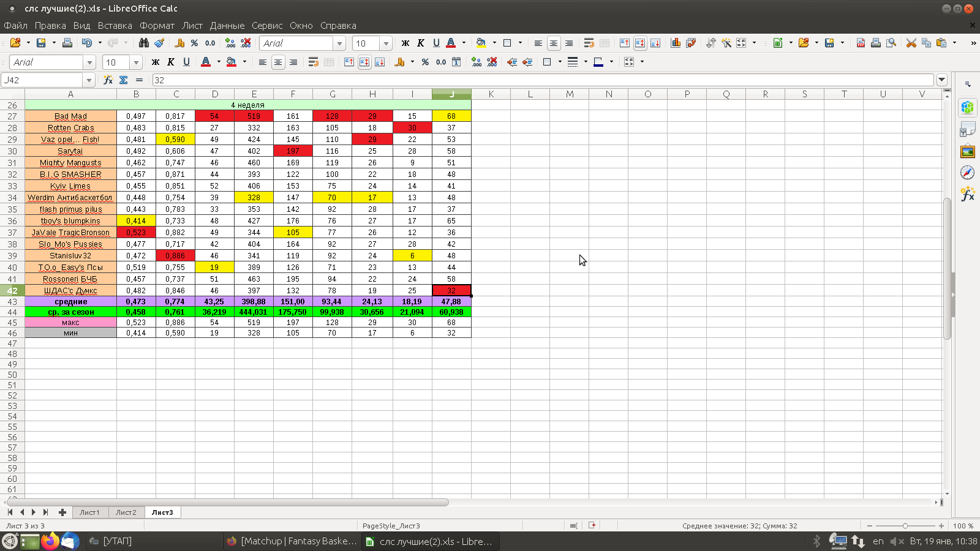Click the Find & Replace binoculars icon

coord(144,43)
